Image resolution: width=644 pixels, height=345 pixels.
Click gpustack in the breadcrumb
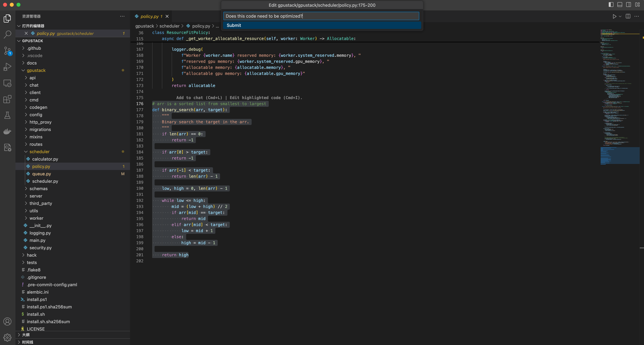coord(144,26)
